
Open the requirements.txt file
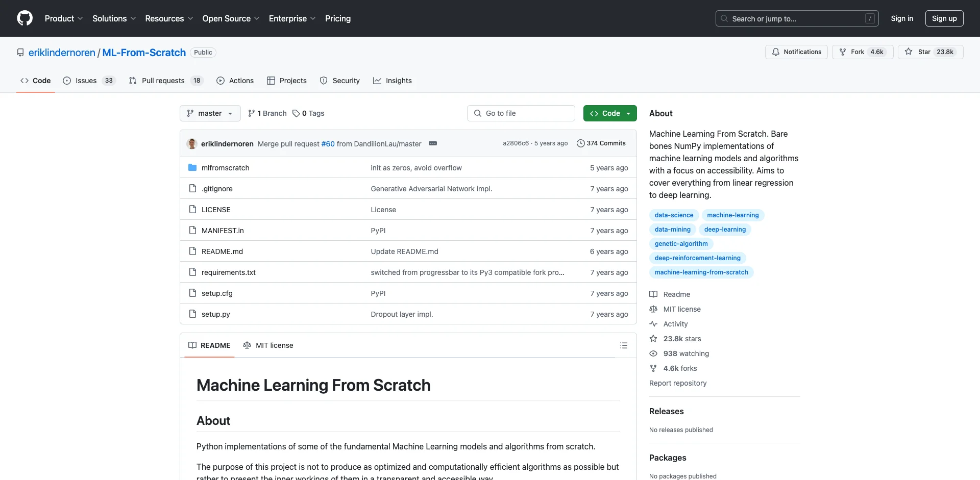coord(229,272)
